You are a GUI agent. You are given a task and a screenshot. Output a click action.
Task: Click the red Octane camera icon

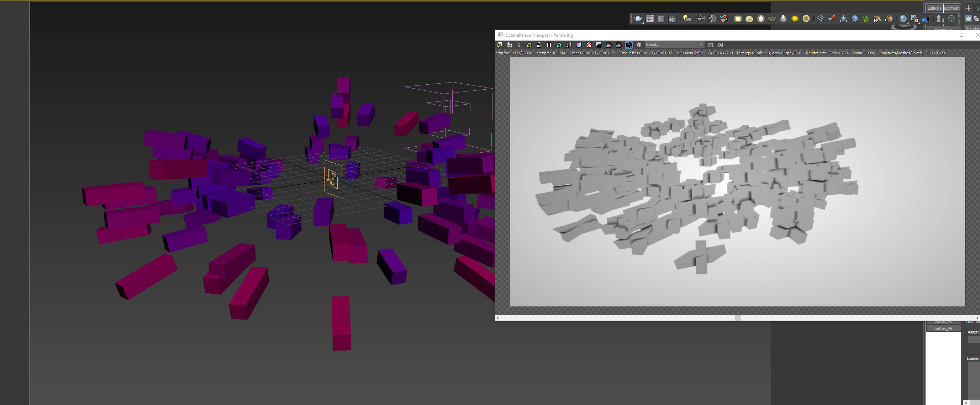[723, 19]
